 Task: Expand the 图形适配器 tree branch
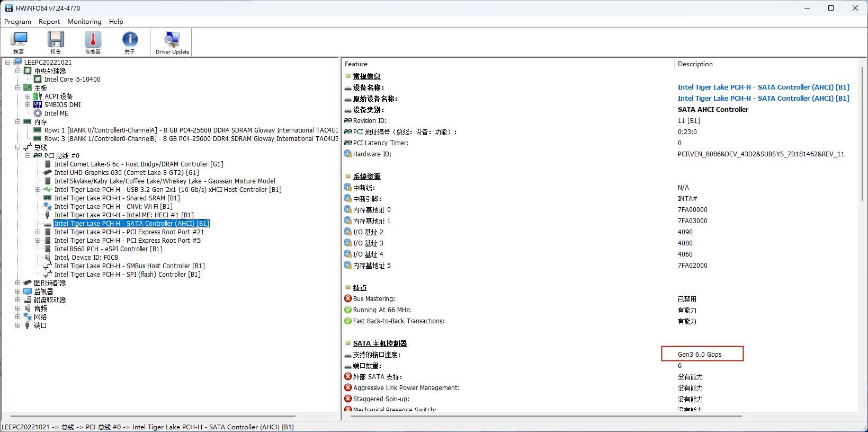pyautogui.click(x=18, y=283)
